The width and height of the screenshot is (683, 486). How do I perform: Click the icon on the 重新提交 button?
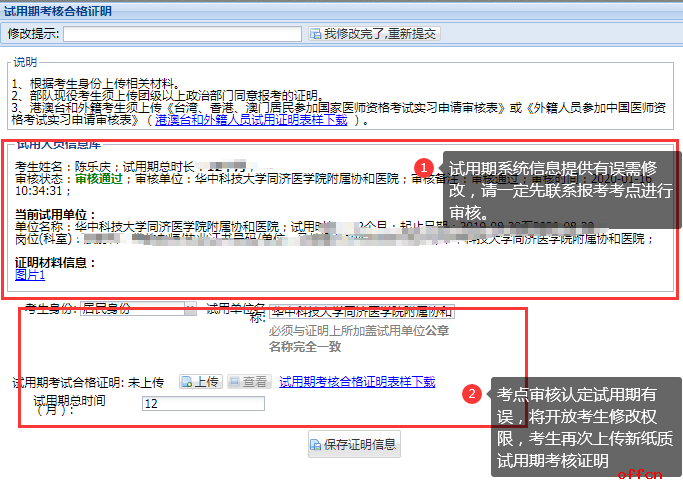coord(315,34)
